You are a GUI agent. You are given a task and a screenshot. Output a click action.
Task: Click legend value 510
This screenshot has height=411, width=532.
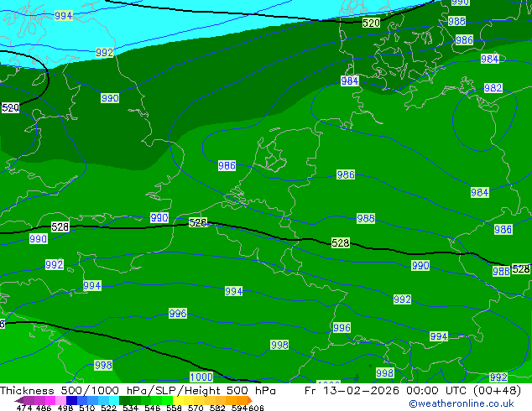(87, 408)
